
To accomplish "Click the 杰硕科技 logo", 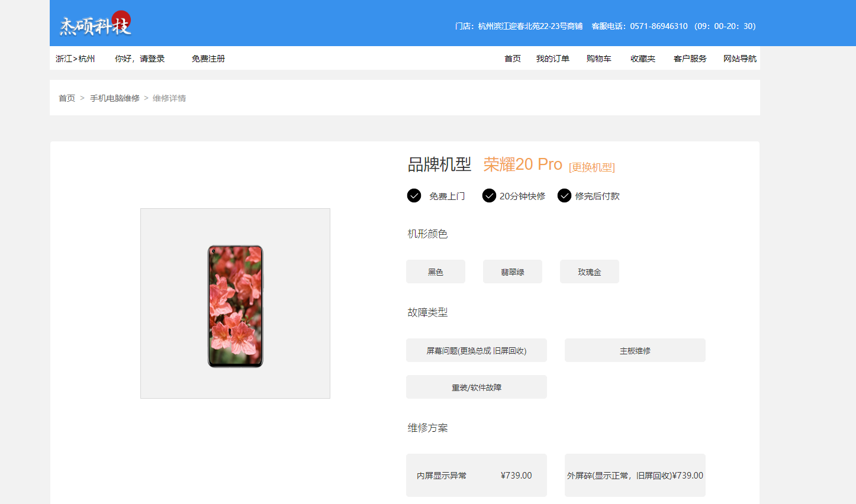I will (95, 24).
